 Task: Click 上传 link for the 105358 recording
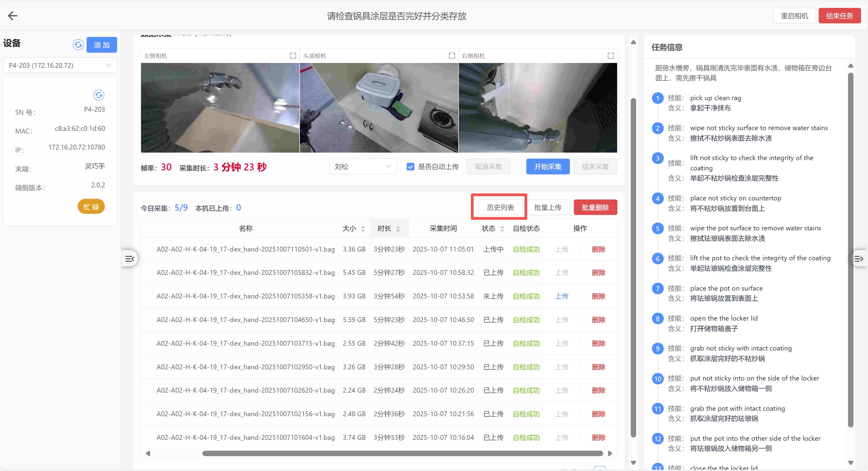tap(561, 296)
